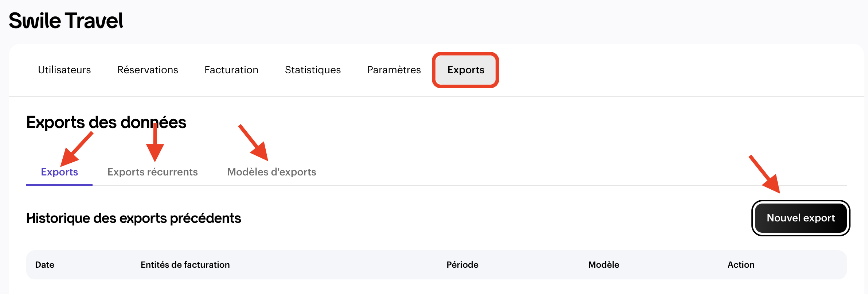The width and height of the screenshot is (868, 294).
Task: Click the Date column header
Action: tap(44, 264)
